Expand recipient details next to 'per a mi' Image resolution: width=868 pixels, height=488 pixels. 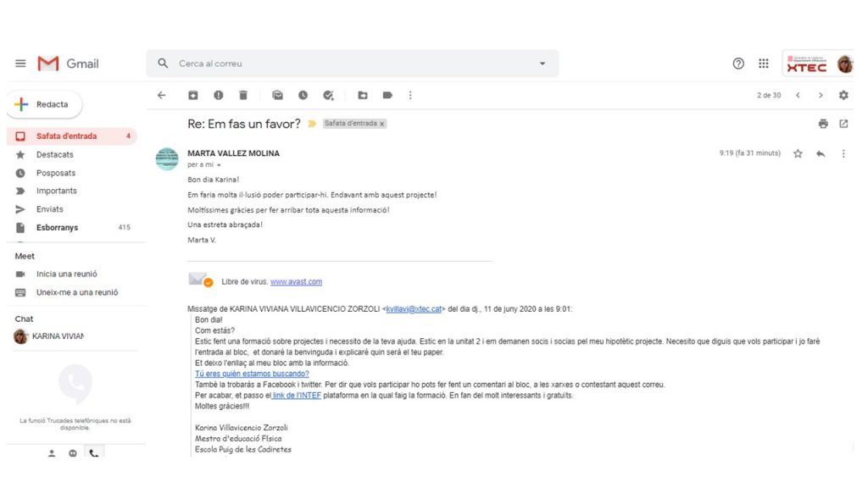click(219, 165)
